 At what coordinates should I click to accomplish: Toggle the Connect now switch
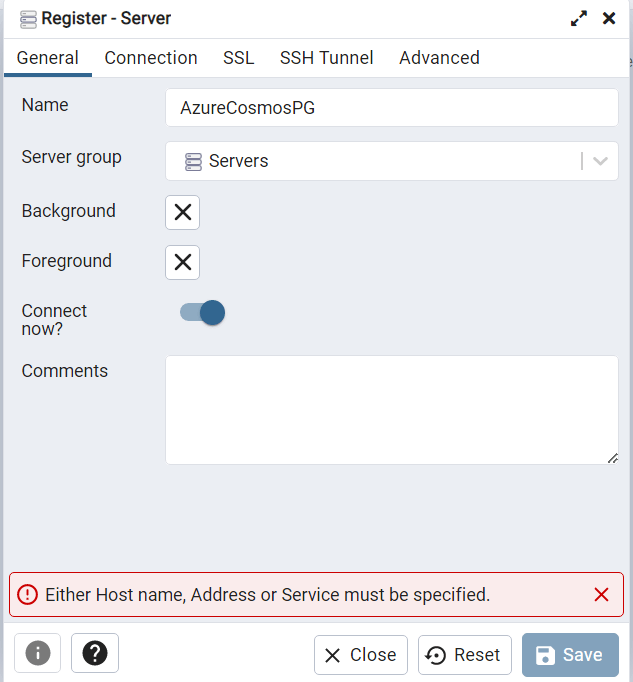(203, 313)
